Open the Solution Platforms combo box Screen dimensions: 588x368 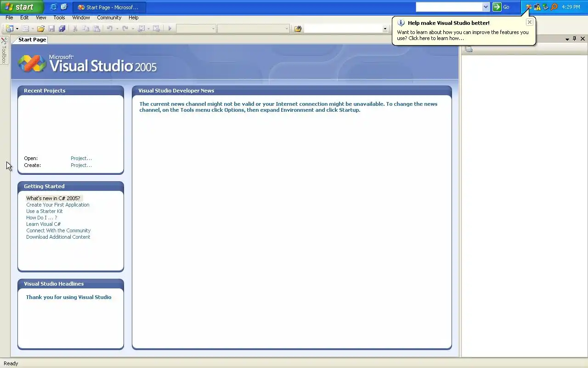(x=253, y=29)
